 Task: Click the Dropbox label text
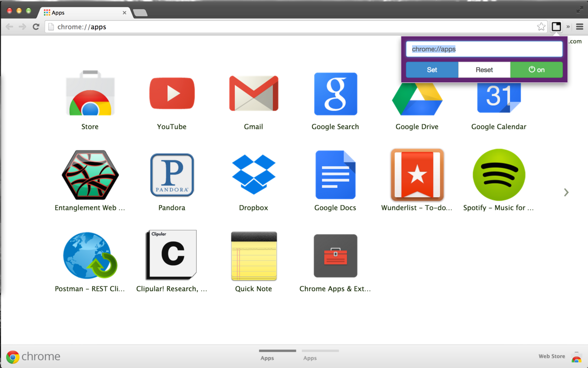click(x=254, y=207)
